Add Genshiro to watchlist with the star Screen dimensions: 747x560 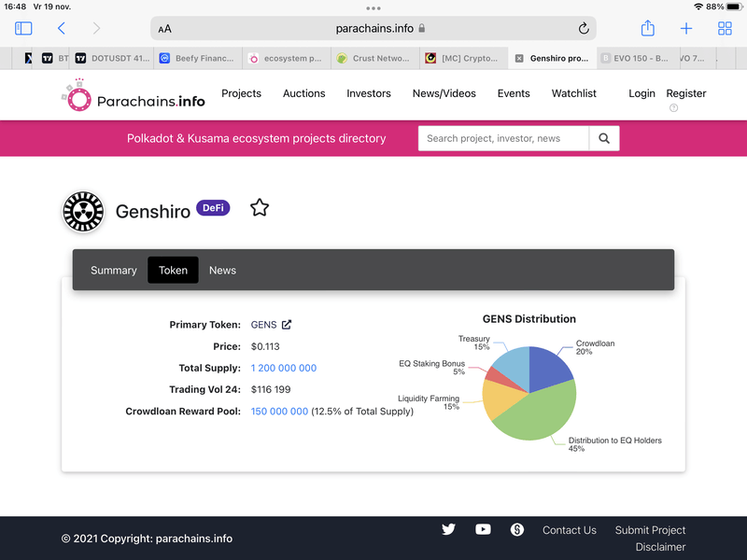pyautogui.click(x=260, y=207)
